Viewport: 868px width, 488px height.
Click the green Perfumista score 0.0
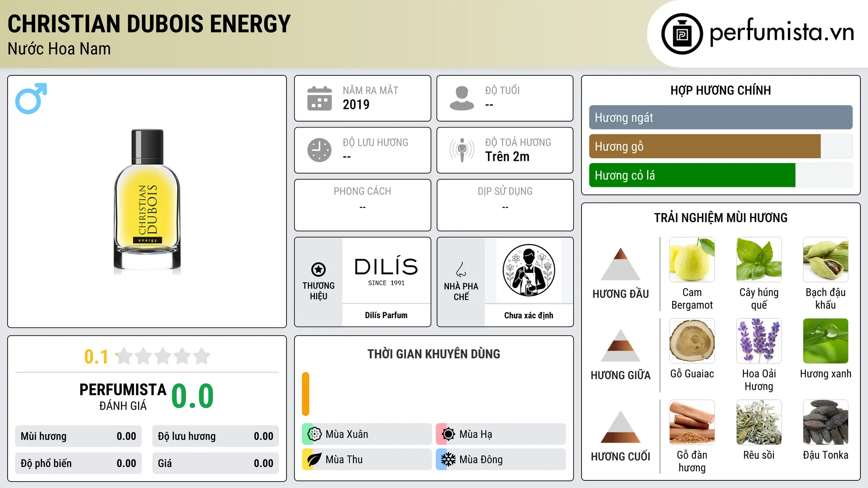click(x=192, y=396)
